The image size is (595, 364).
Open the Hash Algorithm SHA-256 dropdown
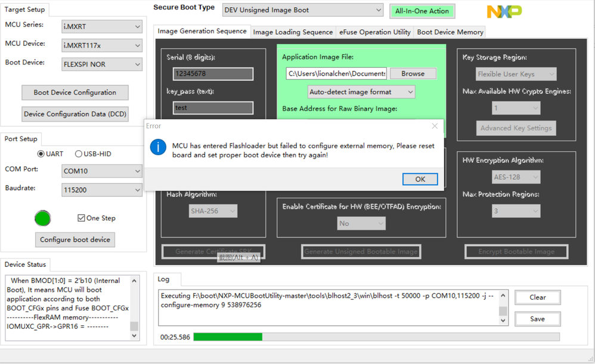point(213,211)
